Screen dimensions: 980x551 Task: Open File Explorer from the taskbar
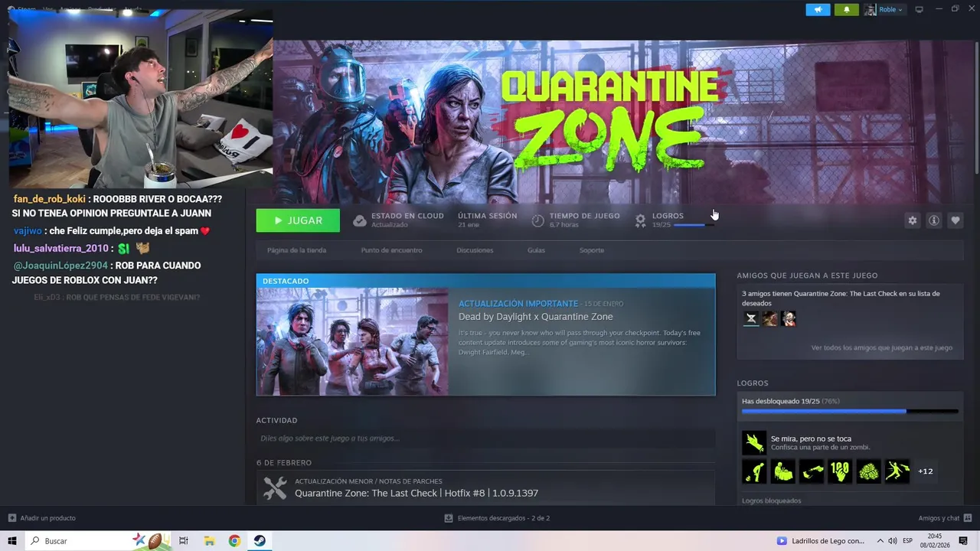click(x=209, y=541)
